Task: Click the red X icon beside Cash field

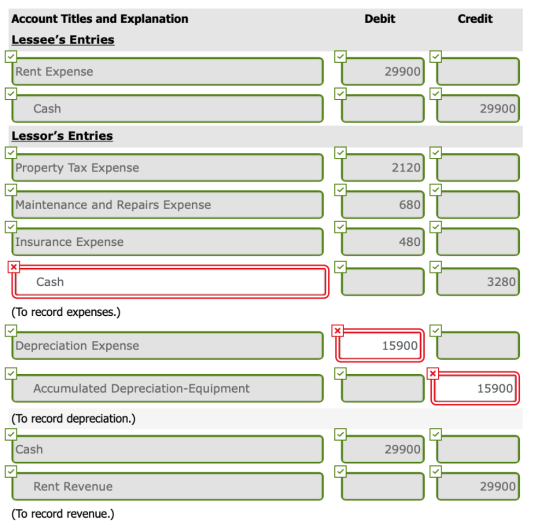Action: 14,267
